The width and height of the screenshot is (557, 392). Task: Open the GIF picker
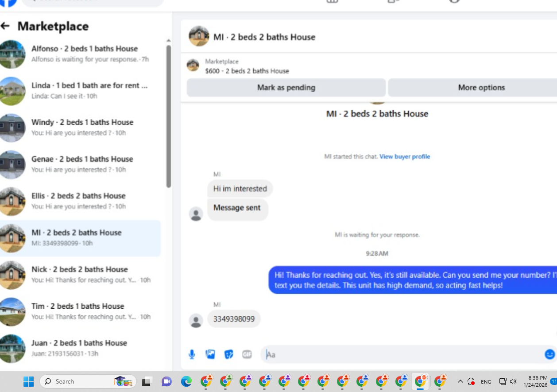coord(247,354)
